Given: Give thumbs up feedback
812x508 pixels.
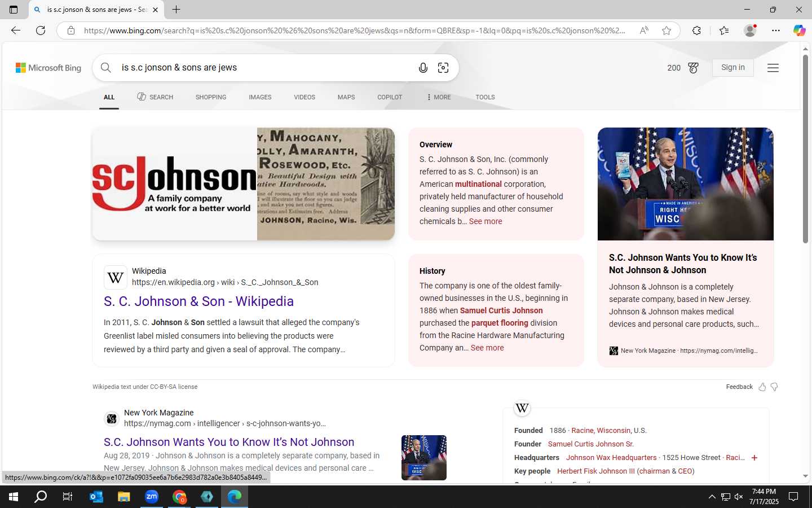Looking at the screenshot, I should pyautogui.click(x=762, y=387).
